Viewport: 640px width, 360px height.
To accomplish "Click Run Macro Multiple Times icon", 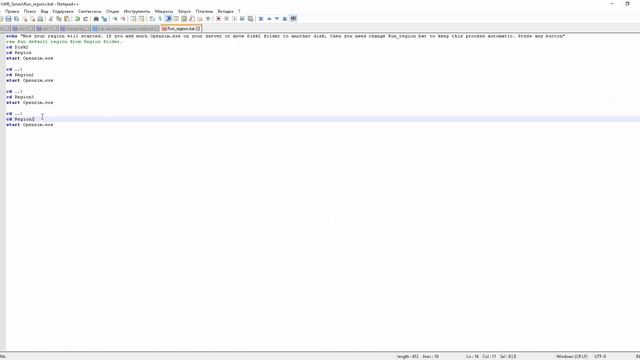I will (242, 19).
